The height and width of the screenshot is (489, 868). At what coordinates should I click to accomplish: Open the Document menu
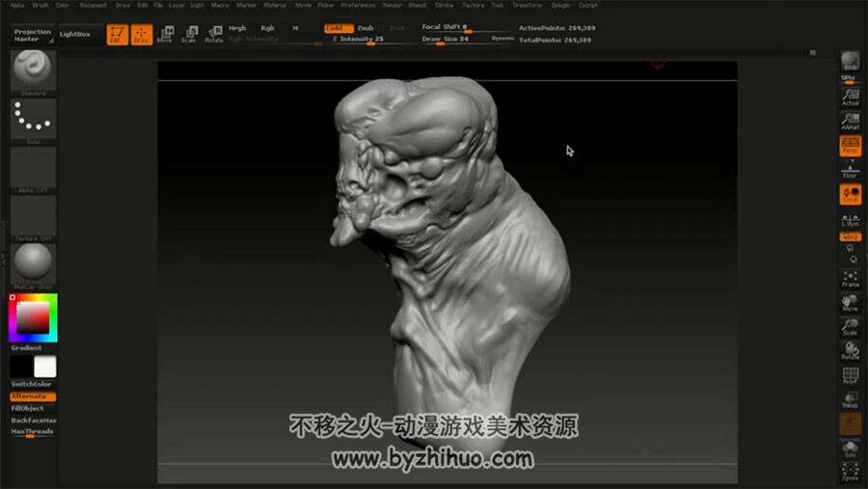tap(93, 5)
